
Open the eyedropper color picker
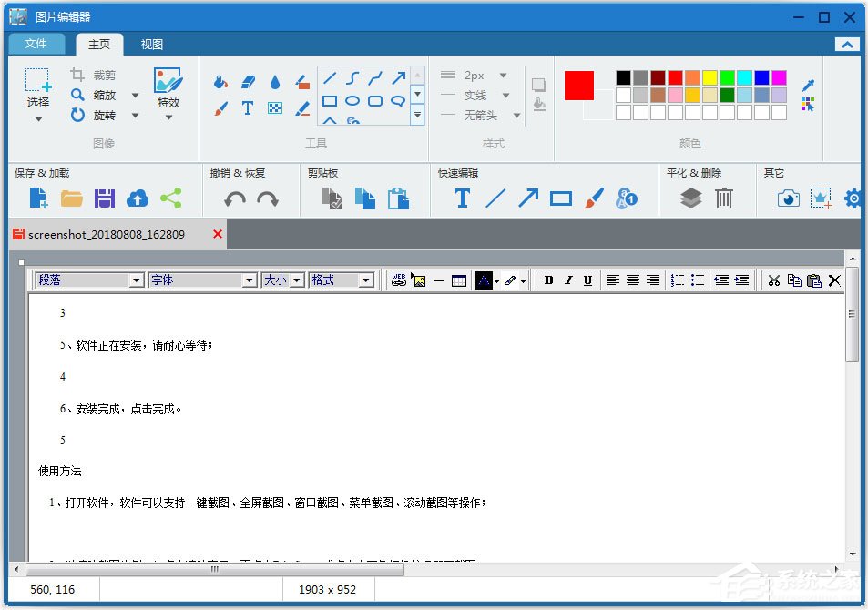pyautogui.click(x=808, y=86)
